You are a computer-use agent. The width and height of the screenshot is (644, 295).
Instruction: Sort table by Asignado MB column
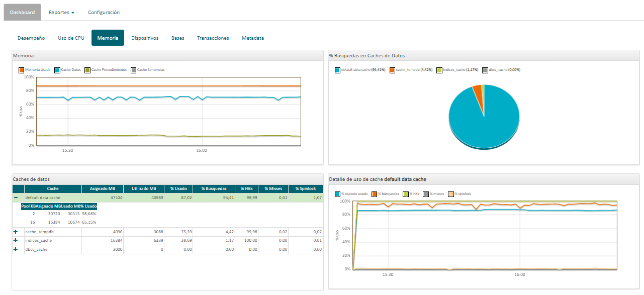coord(102,188)
